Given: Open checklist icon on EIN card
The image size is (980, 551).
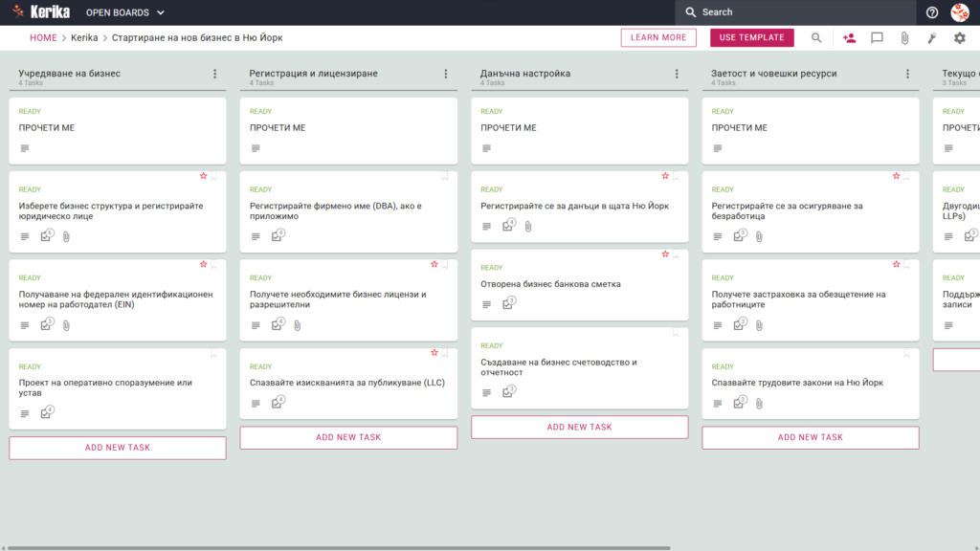Looking at the screenshot, I should point(47,324).
